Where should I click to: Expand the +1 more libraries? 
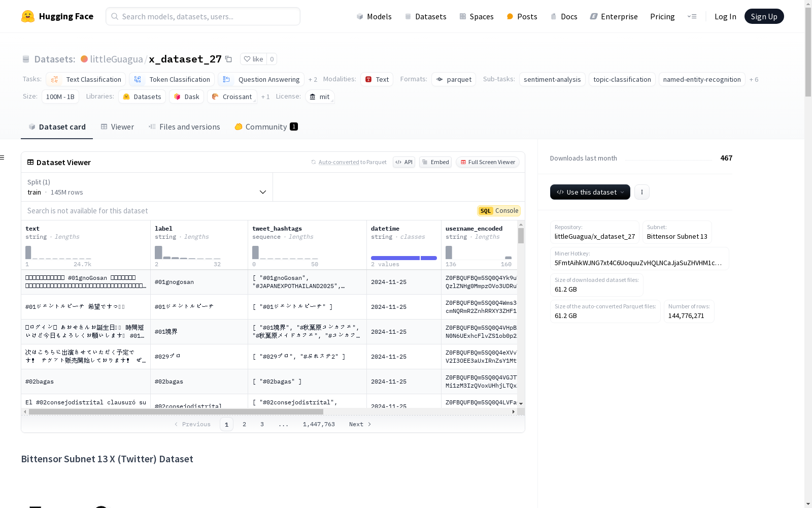(x=265, y=97)
